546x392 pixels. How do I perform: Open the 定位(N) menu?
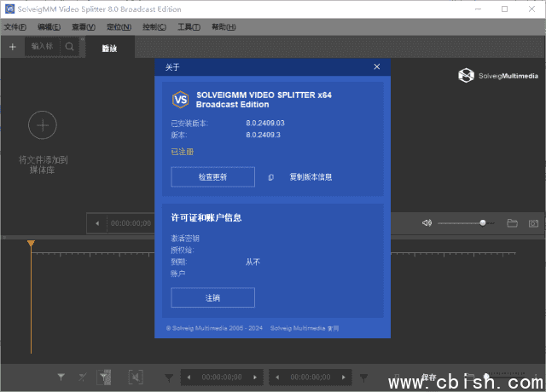[119, 26]
